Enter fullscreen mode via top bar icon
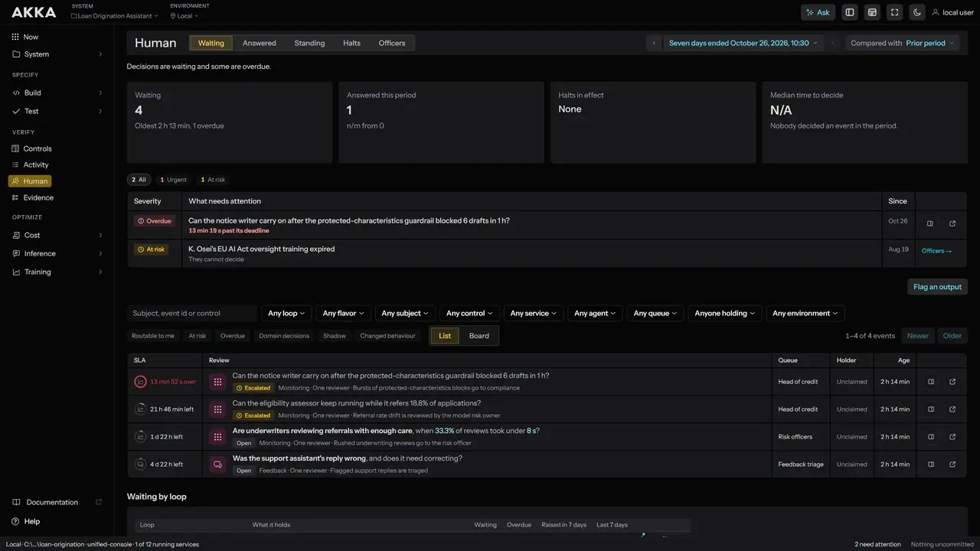This screenshot has width=980, height=551. point(894,12)
